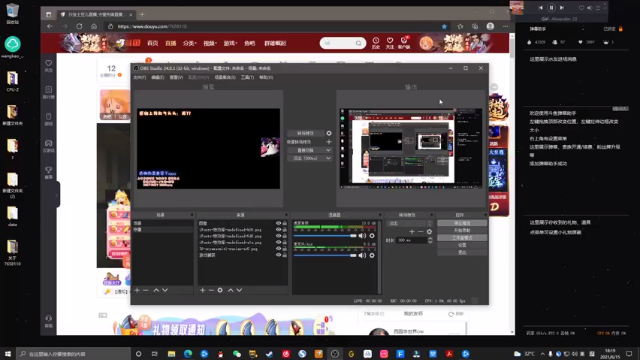Expand the direct cut quick transition dropdown

[309, 150]
